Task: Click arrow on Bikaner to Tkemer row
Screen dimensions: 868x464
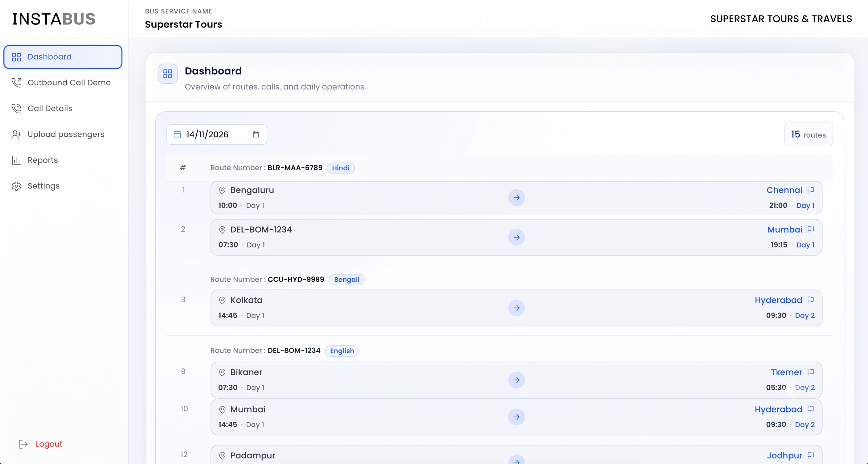Action: (516, 380)
